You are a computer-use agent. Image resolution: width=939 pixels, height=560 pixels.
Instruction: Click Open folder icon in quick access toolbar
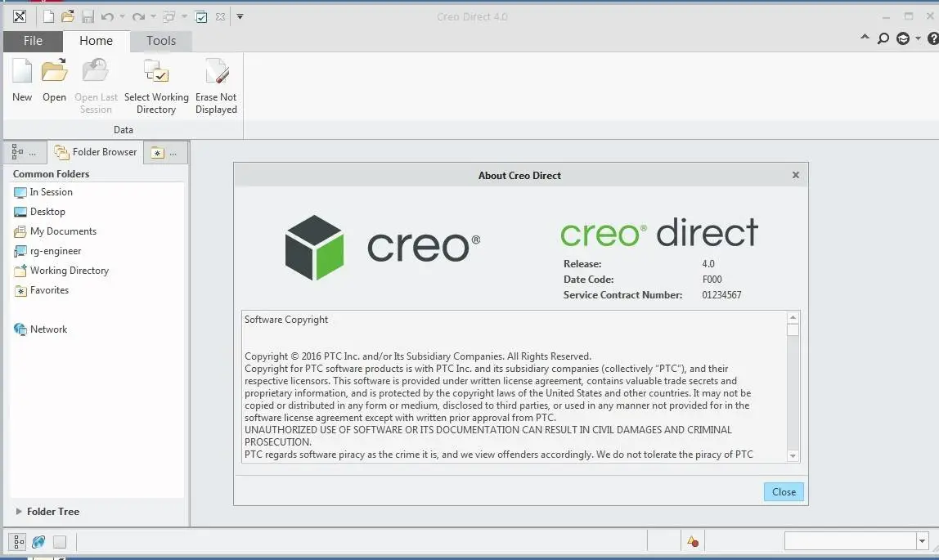click(68, 16)
